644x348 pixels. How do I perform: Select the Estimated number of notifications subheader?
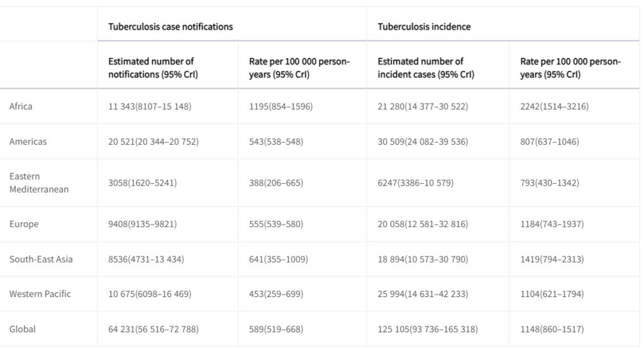click(151, 68)
